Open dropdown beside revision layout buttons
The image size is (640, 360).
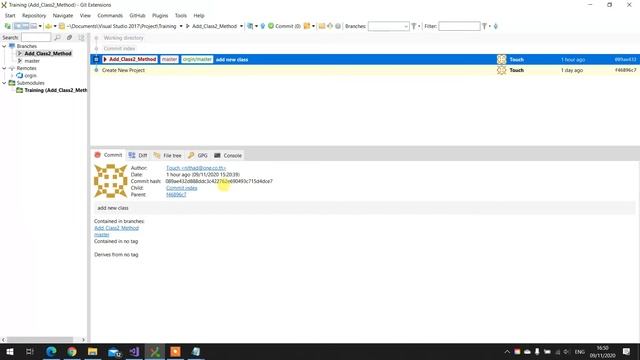tap(40, 26)
